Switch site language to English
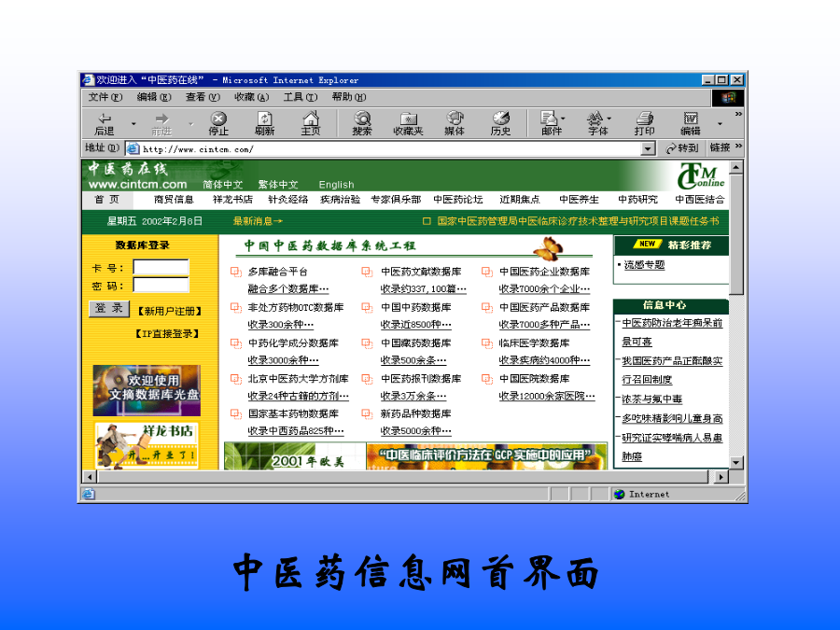Screen dimensions: 840x630 coord(336,185)
